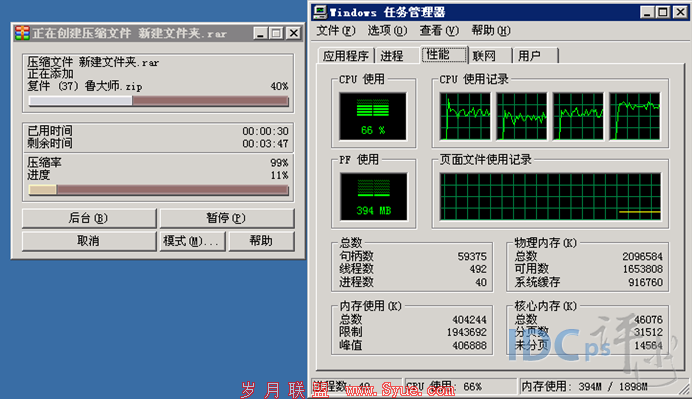
Task: Click status bar CPU usage 66% entry
Action: pyautogui.click(x=460, y=387)
